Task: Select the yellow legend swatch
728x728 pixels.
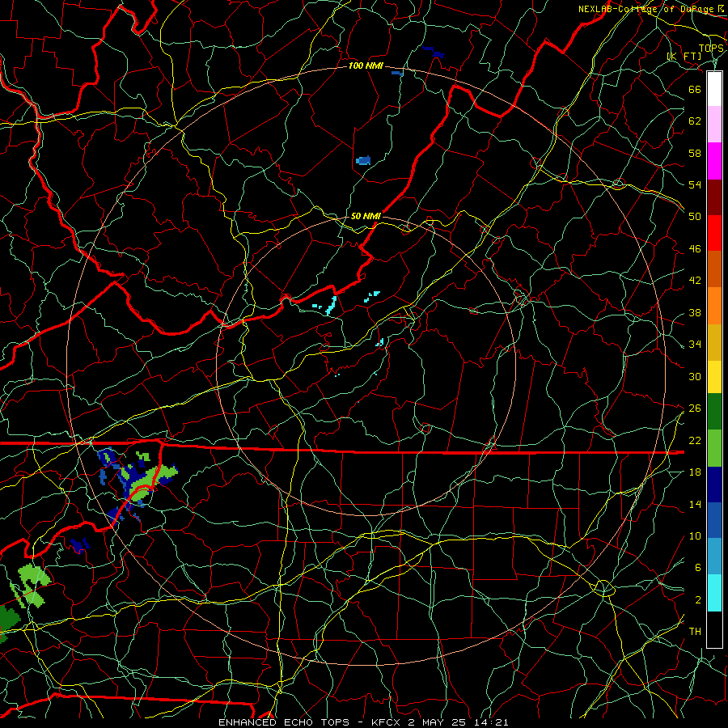Action: point(714,376)
